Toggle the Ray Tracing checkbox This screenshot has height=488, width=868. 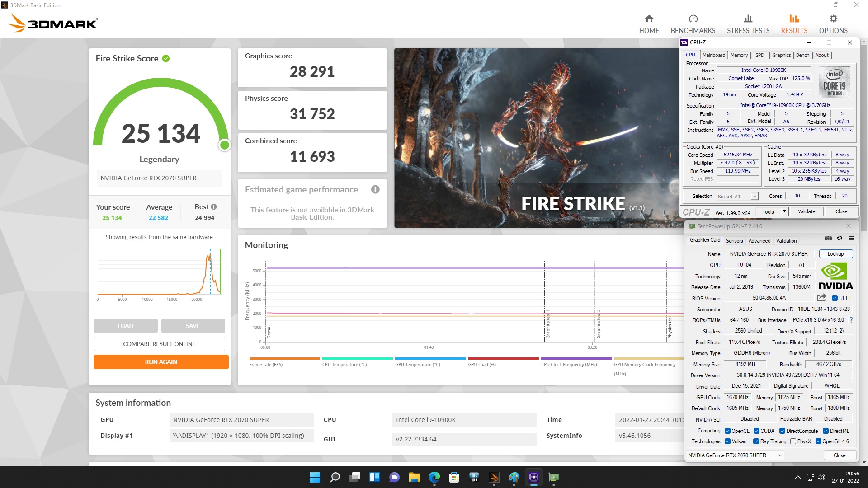pyautogui.click(x=756, y=441)
